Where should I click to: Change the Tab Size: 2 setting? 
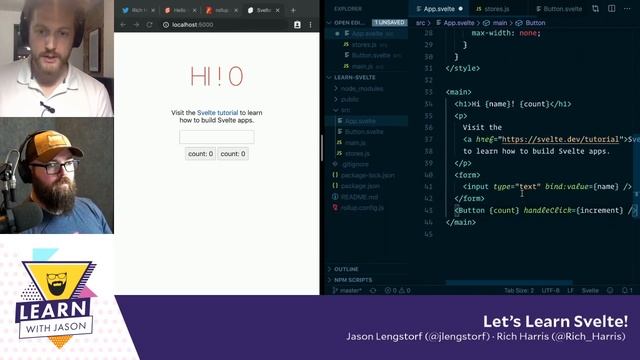pyautogui.click(x=519, y=291)
